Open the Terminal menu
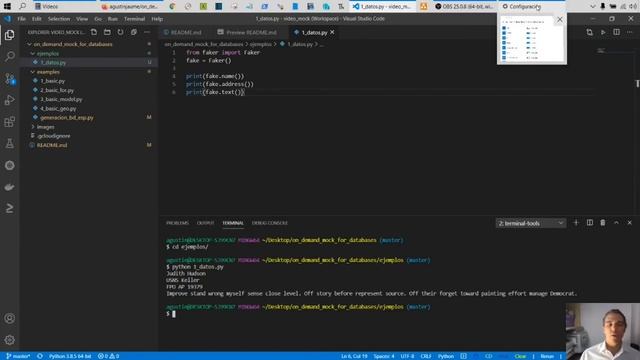Viewport: 640px width, 360px height. pyautogui.click(x=134, y=19)
